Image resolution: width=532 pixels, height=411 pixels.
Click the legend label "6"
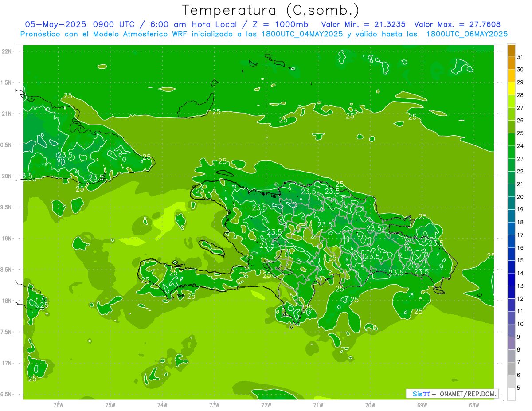click(x=518, y=375)
